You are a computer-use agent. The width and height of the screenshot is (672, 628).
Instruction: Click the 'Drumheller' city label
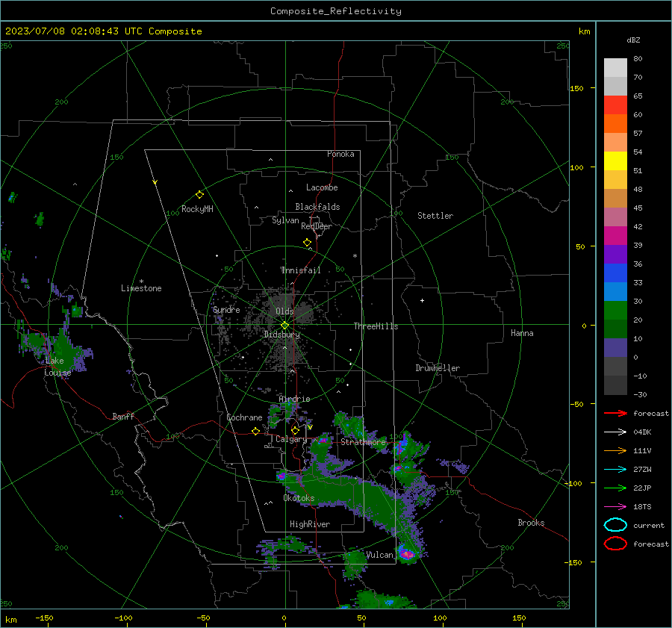click(x=438, y=368)
